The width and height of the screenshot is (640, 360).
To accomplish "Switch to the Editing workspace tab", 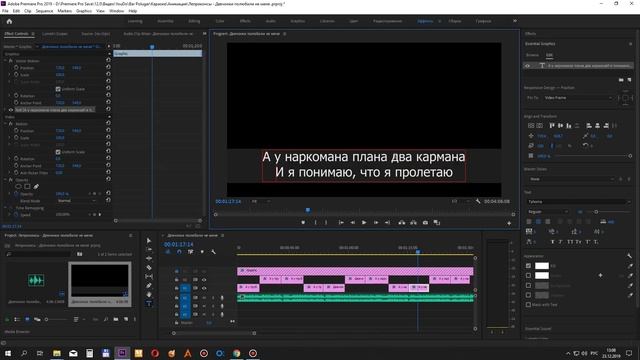I will (x=194, y=21).
